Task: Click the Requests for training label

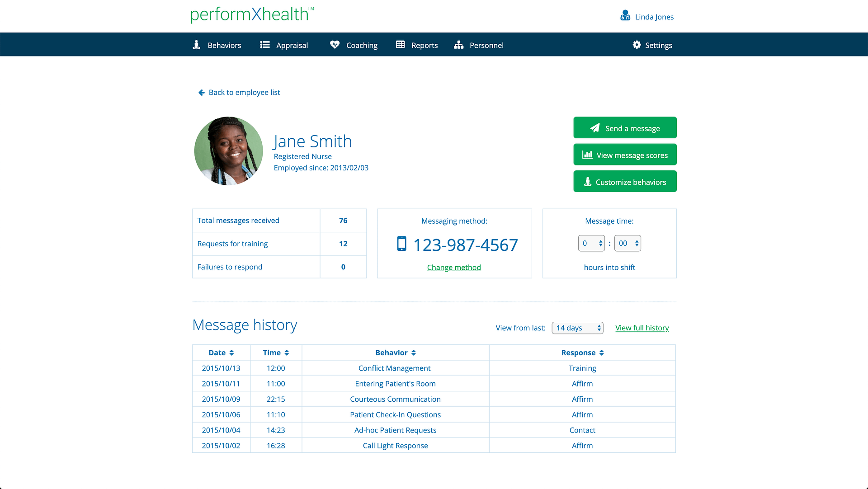Action: [x=232, y=244]
